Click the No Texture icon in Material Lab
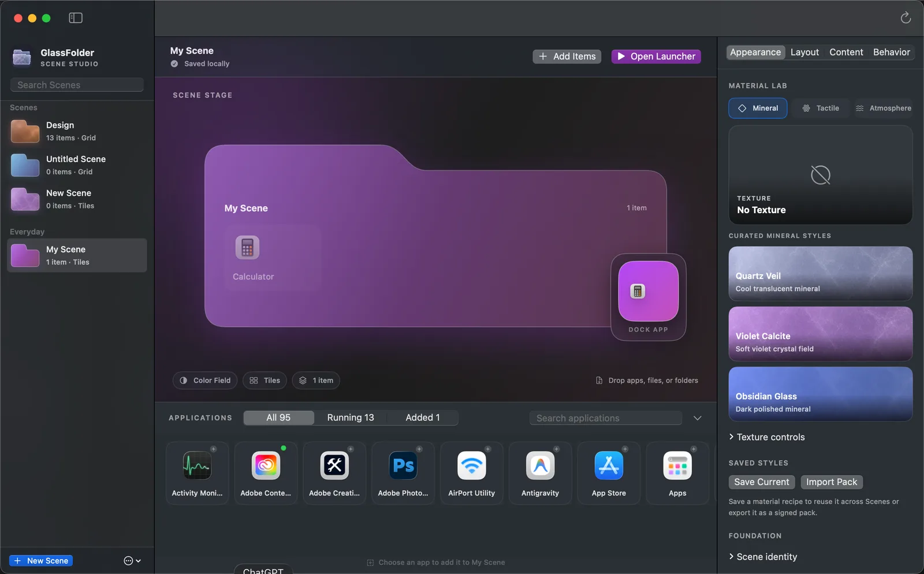The image size is (924, 574). [820, 174]
